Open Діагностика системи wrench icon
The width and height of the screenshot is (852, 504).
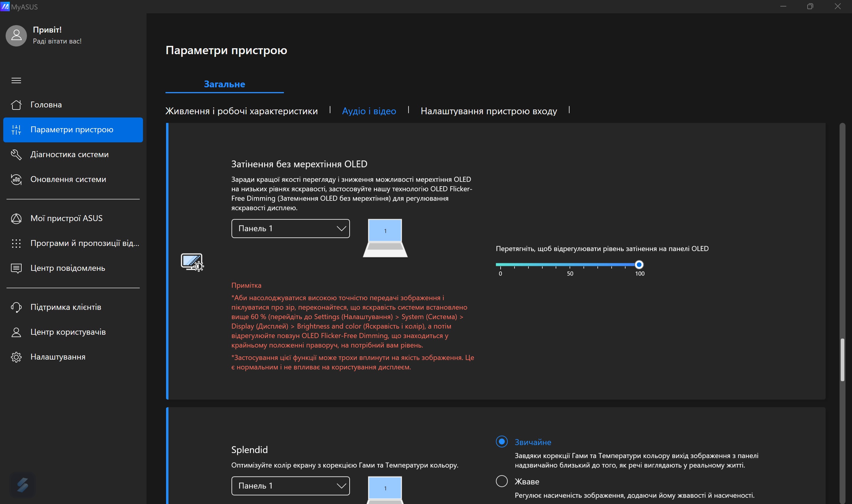tap(16, 154)
